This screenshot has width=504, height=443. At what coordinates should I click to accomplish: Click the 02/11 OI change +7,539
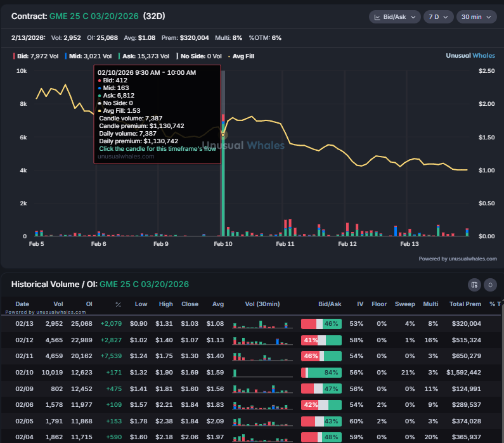(111, 356)
